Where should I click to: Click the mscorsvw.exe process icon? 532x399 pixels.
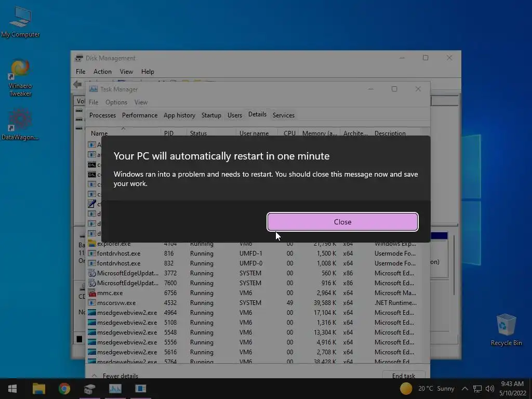(x=91, y=303)
